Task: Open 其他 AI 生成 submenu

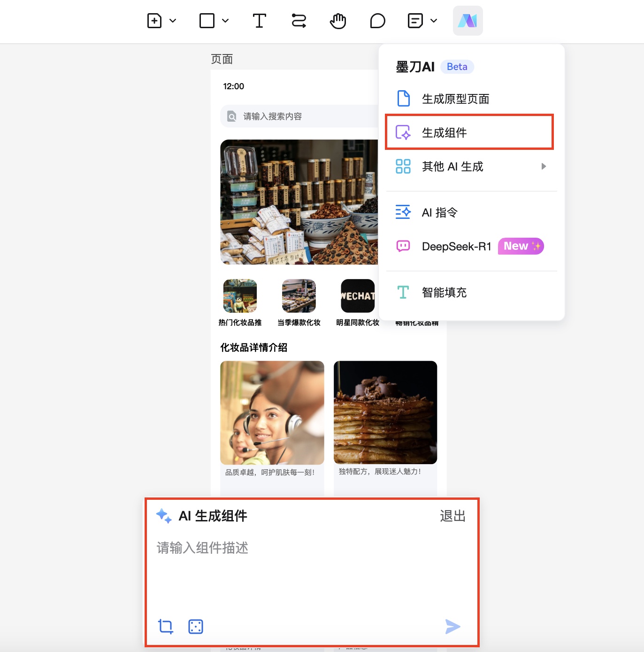Action: point(471,166)
